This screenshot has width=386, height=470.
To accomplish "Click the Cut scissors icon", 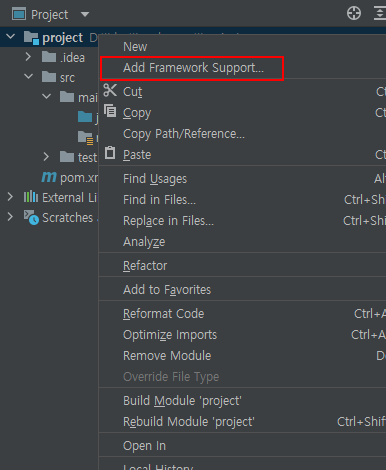I will tap(110, 90).
